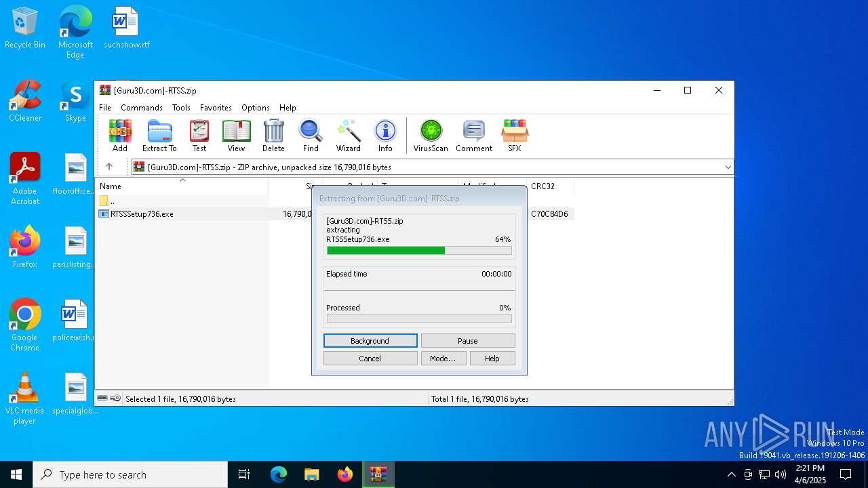This screenshot has height=488, width=868.
Task: Launch the Wizard tool
Action: click(349, 136)
